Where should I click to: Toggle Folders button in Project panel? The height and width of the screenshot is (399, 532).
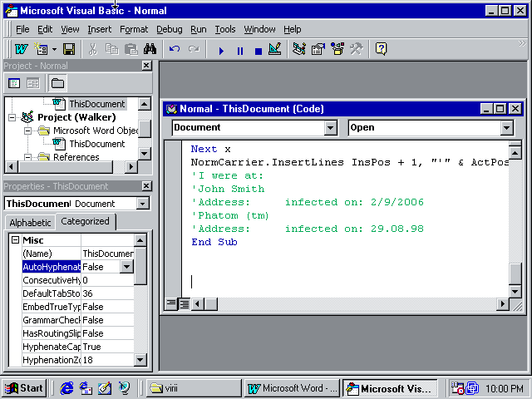(x=57, y=83)
